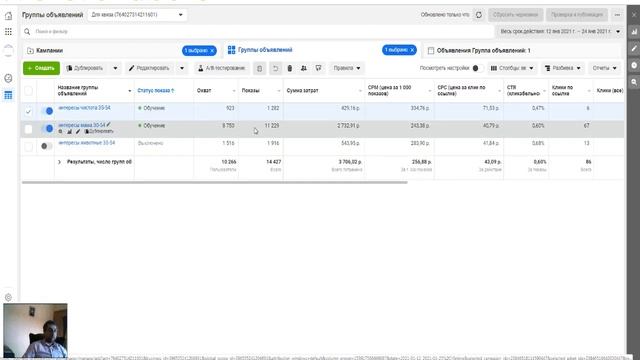Select the Ads Manager table icon
640x360 pixels.
pos(8,95)
